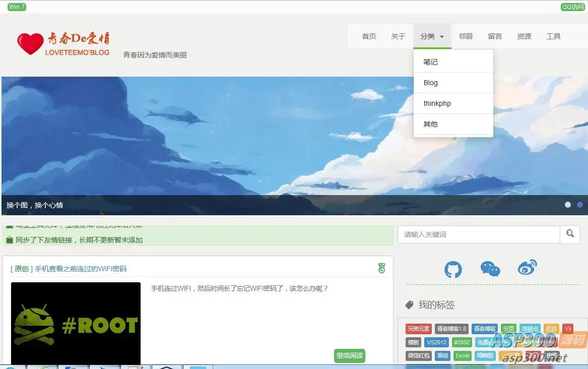
Task: Click the 换个图，换个心情 banner caption
Action: [x=34, y=205]
